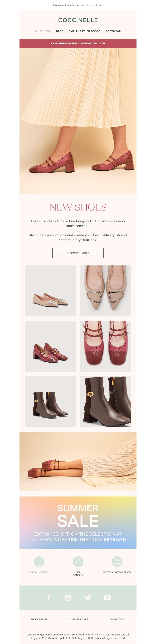Go to Footwear menu item
The image size is (156, 644).
(113, 31)
